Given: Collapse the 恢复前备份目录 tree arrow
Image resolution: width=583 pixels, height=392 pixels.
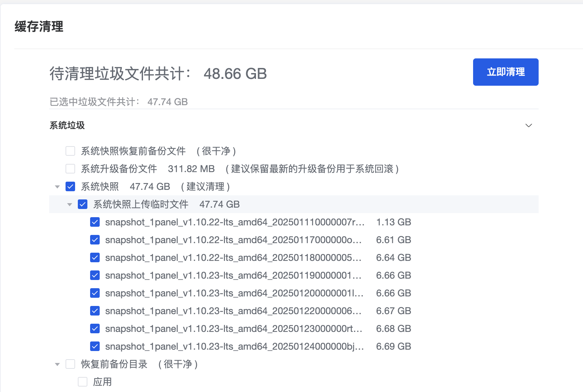Looking at the screenshot, I should tap(57, 364).
